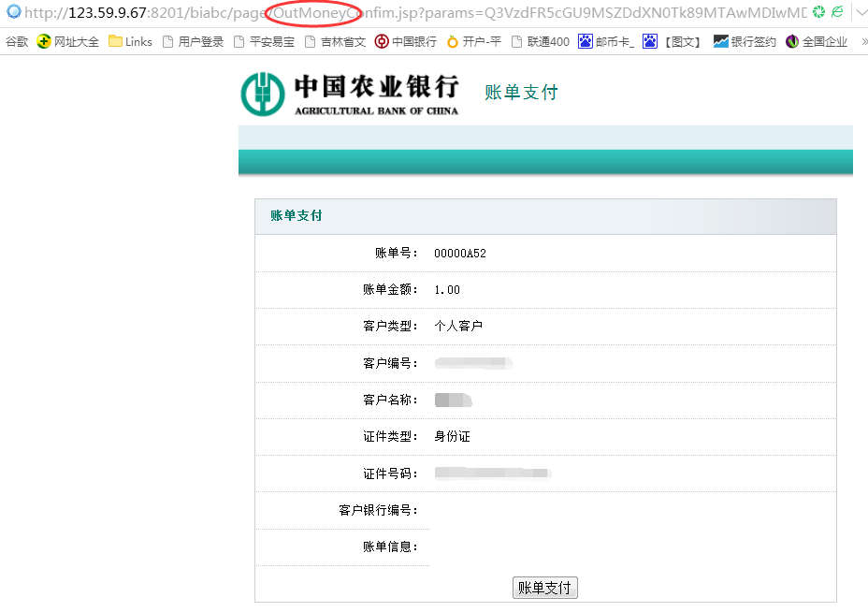The height and width of the screenshot is (612, 868).
Task: Click the chart icon beside 银行签约
Action: pyautogui.click(x=721, y=41)
